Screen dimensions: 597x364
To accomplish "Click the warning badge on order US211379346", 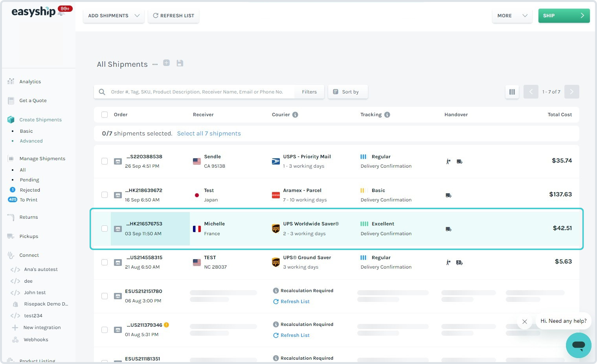I will 166,325.
